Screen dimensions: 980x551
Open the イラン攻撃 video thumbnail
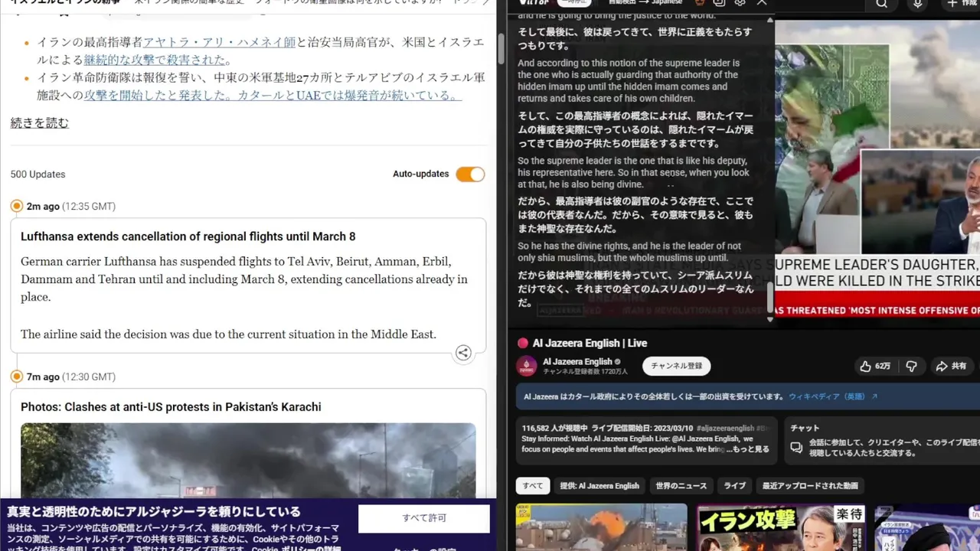tap(780, 527)
